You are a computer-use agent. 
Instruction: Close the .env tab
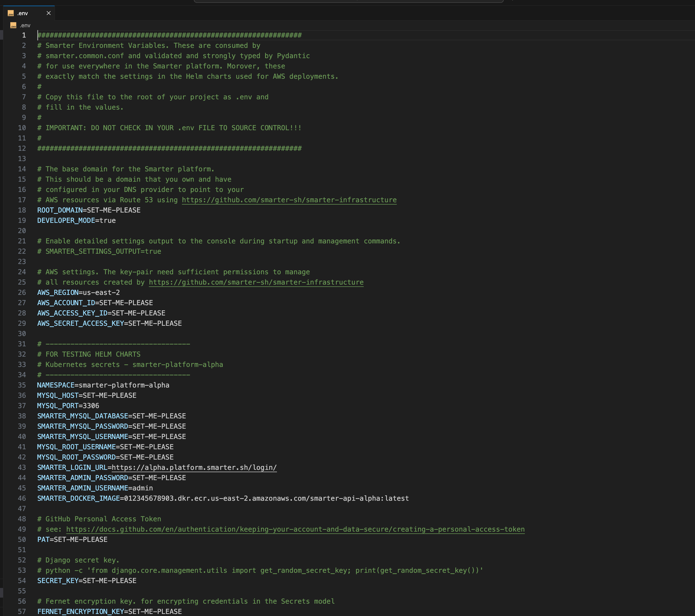49,13
